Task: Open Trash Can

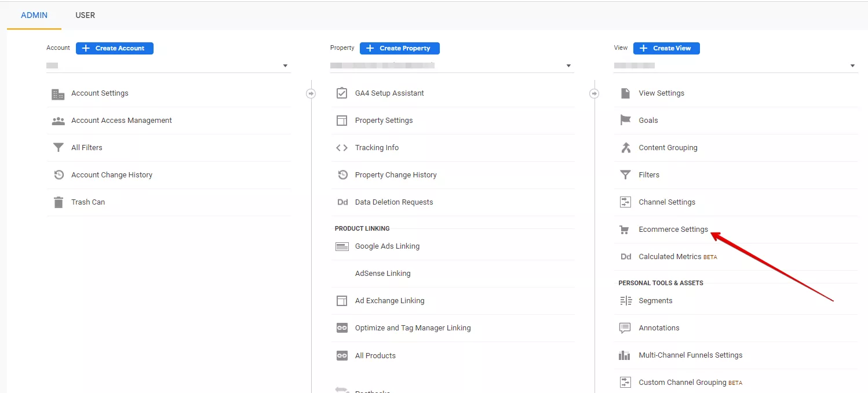Action: pos(88,202)
